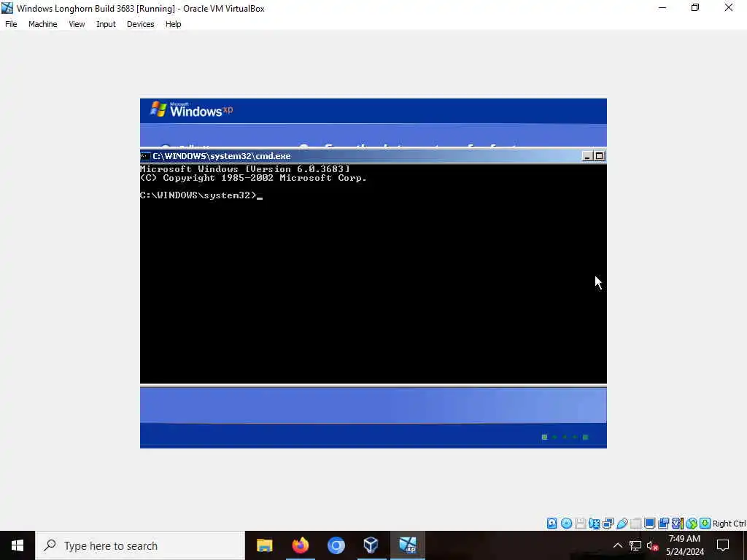Click the cmd.exe title bar text

tap(222, 156)
